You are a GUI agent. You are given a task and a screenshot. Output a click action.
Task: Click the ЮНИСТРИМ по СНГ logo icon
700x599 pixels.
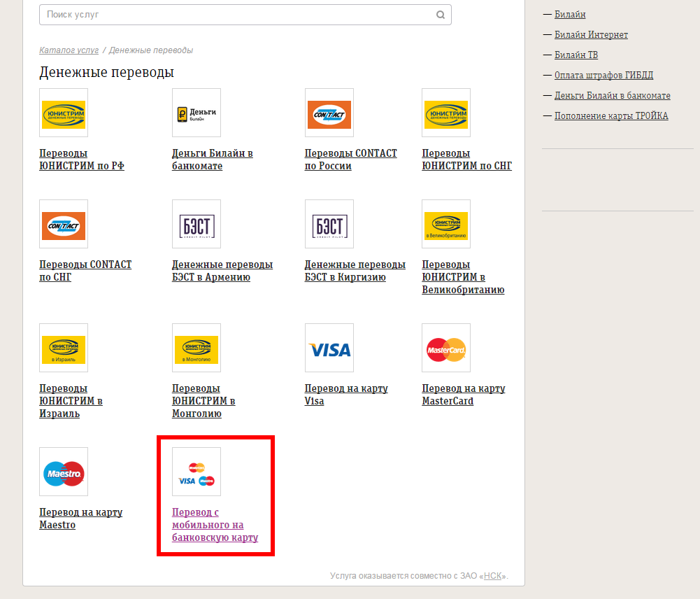[x=446, y=113]
